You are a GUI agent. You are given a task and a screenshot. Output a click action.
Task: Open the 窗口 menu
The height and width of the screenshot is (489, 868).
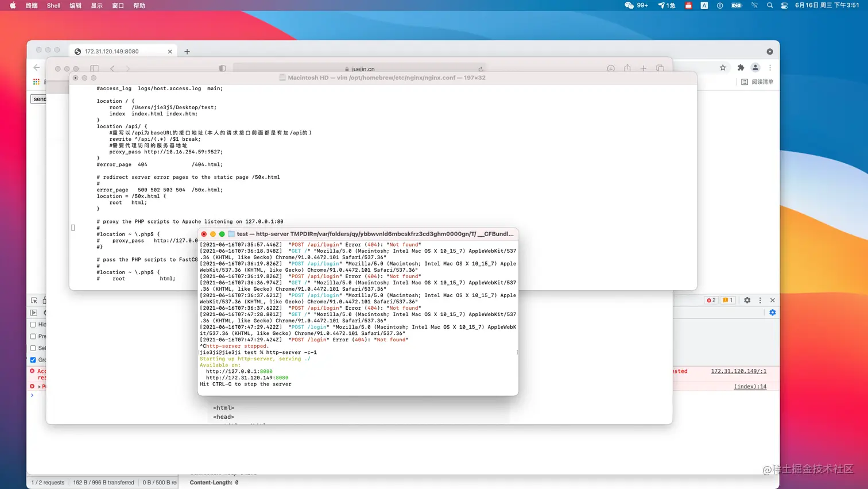point(118,5)
